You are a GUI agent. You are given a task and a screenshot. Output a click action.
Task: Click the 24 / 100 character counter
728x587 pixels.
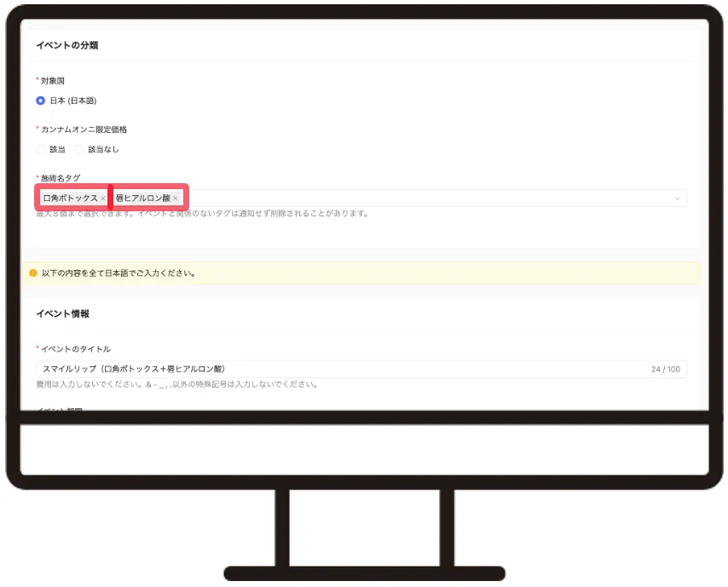tap(665, 370)
